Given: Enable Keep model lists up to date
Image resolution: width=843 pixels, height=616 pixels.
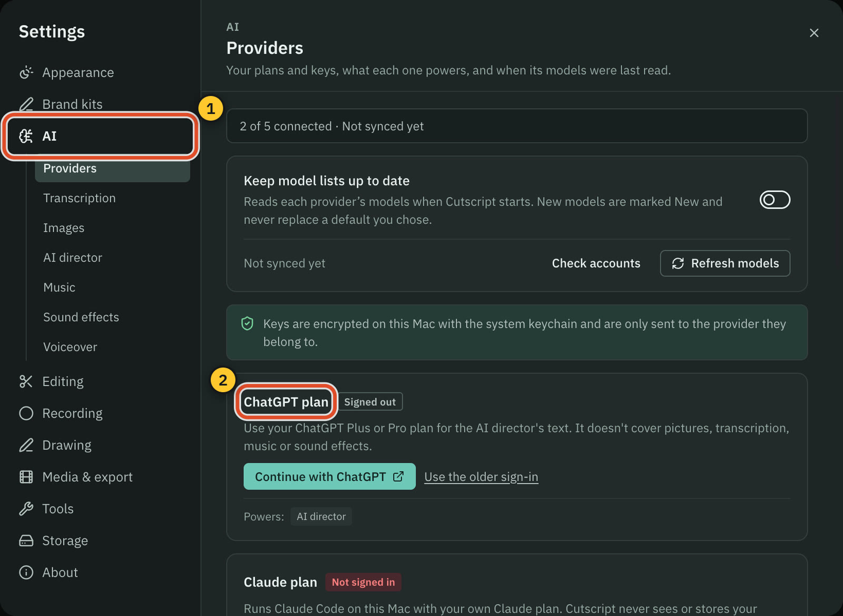Looking at the screenshot, I should pos(775,200).
